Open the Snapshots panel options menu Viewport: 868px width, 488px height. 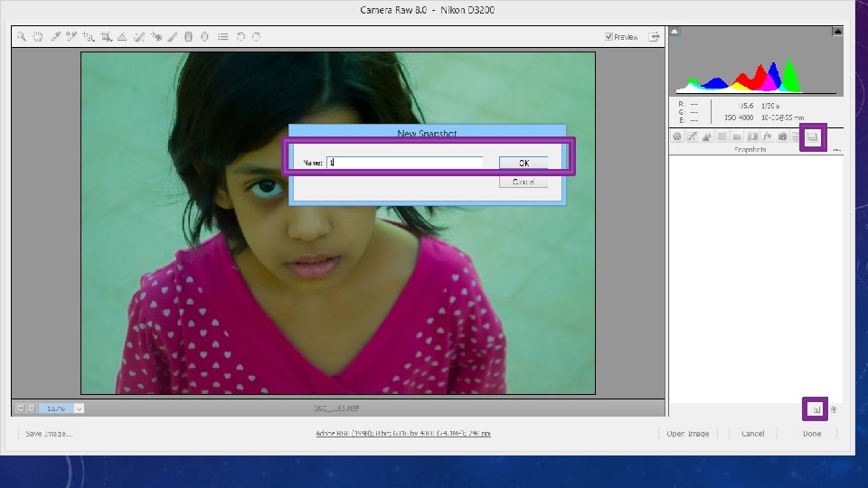(837, 149)
